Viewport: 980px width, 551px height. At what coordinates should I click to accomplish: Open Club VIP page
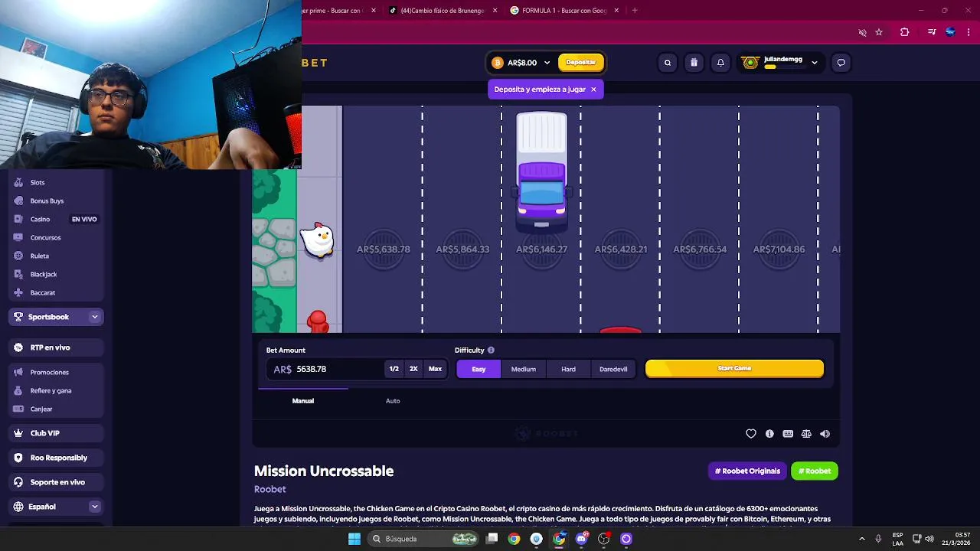[56, 433]
